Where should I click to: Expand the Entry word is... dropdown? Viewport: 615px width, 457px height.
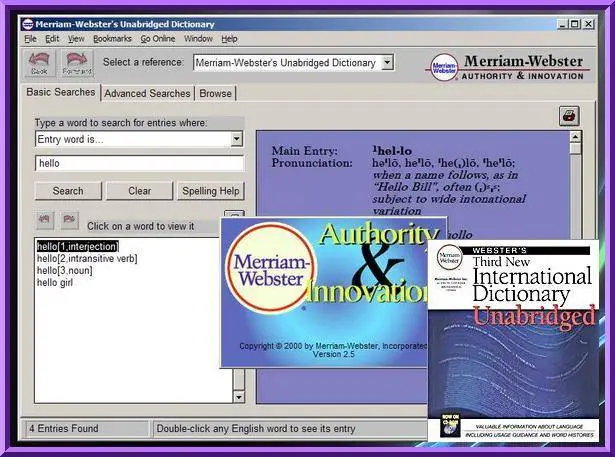[x=237, y=139]
